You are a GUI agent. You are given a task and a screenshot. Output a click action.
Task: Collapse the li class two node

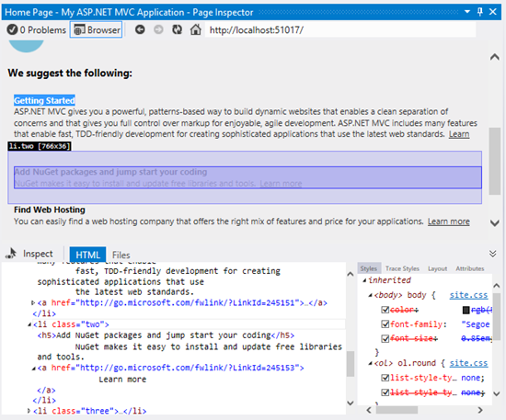click(x=29, y=324)
